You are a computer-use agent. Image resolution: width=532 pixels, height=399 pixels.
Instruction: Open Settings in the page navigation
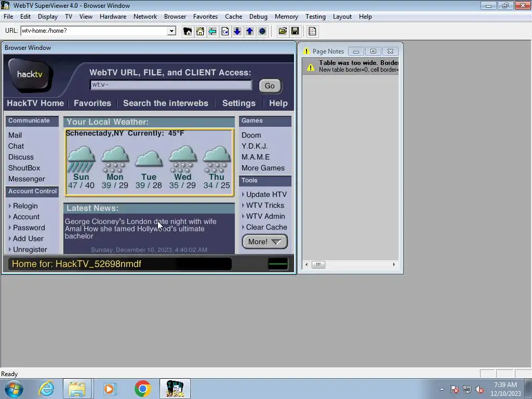(239, 103)
